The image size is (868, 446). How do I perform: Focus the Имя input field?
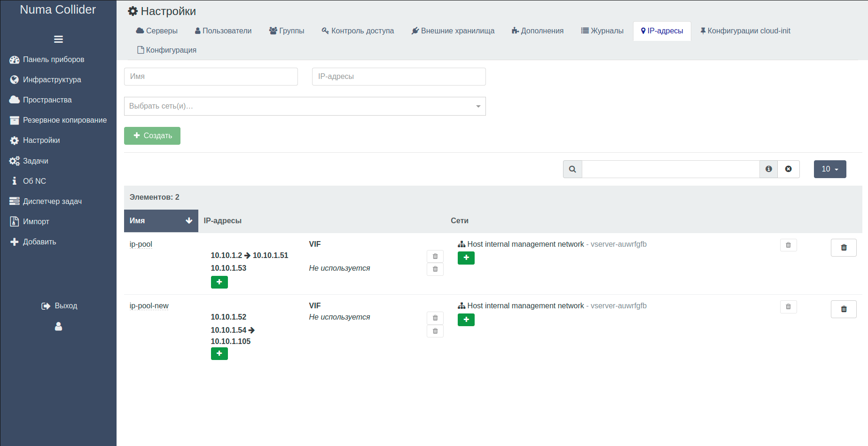(211, 77)
